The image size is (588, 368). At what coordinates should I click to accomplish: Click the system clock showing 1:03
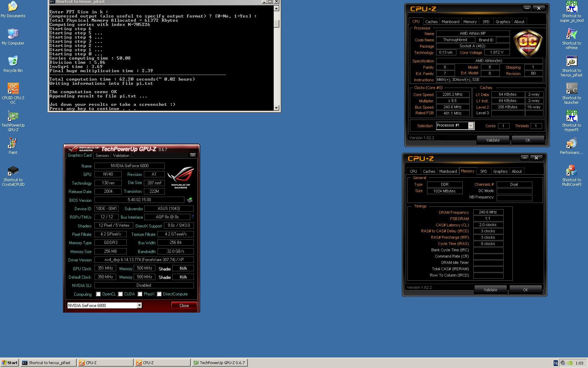point(579,363)
